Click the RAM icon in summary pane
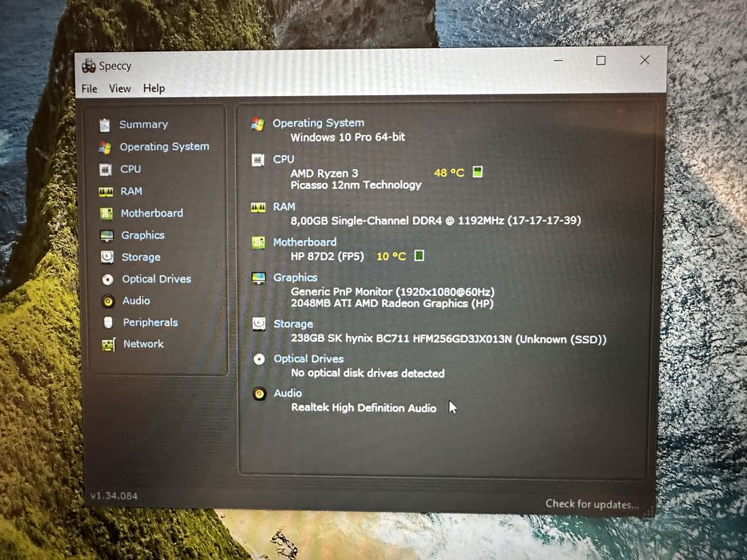Screen dimensions: 747x560 (x=259, y=208)
